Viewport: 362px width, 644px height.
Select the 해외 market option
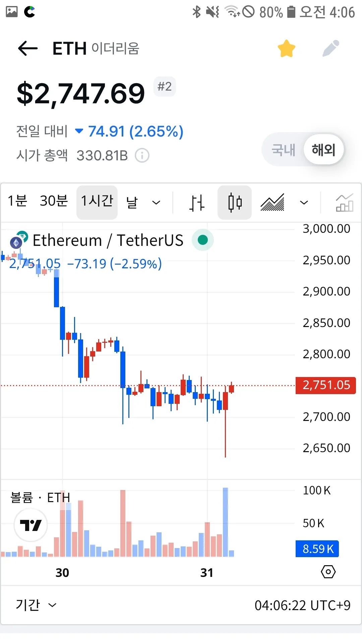[x=323, y=150]
